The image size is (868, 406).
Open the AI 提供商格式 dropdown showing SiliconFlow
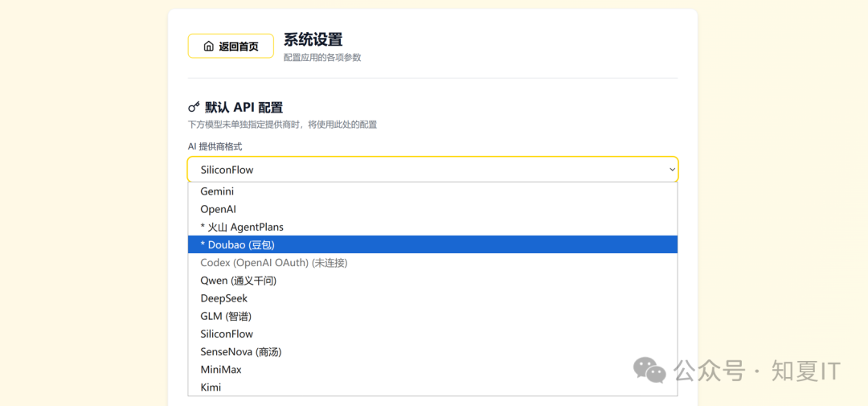pyautogui.click(x=433, y=170)
